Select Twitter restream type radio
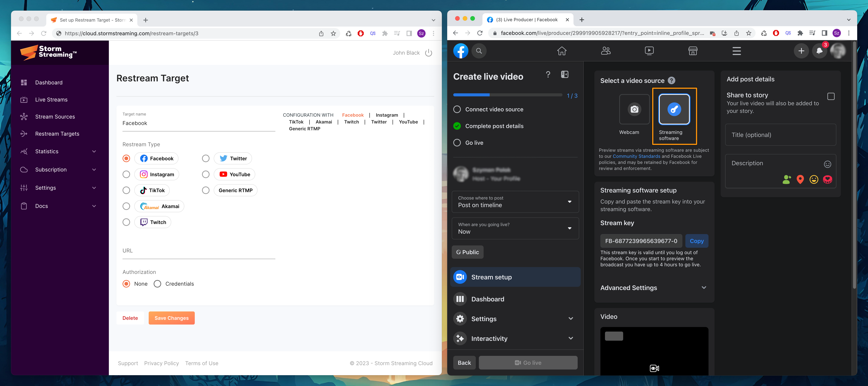The image size is (868, 386). [x=206, y=158]
